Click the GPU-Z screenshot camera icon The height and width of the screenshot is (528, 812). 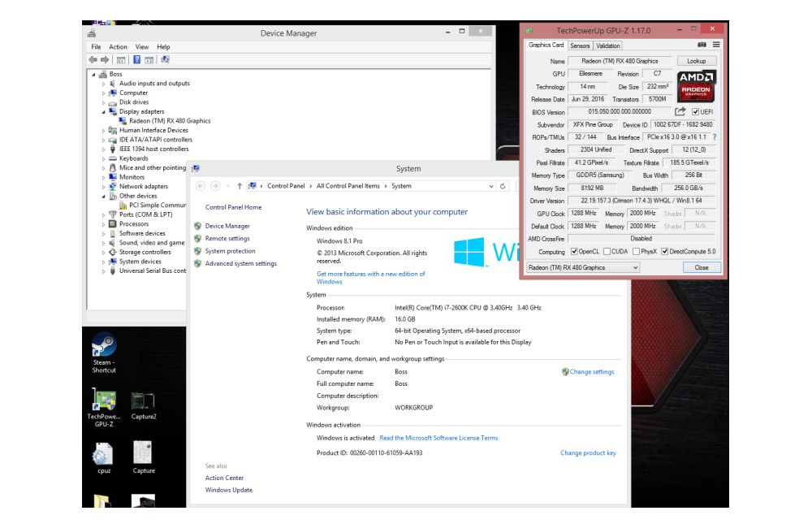(702, 45)
